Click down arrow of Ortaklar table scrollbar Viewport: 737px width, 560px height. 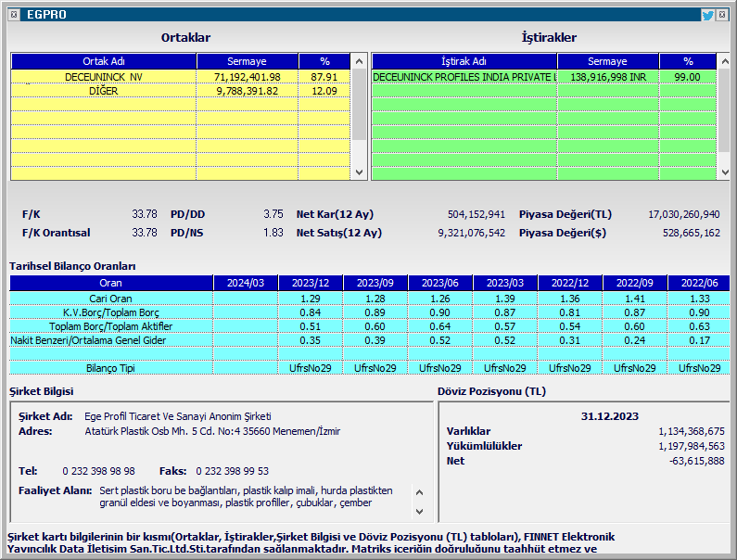pyautogui.click(x=359, y=172)
